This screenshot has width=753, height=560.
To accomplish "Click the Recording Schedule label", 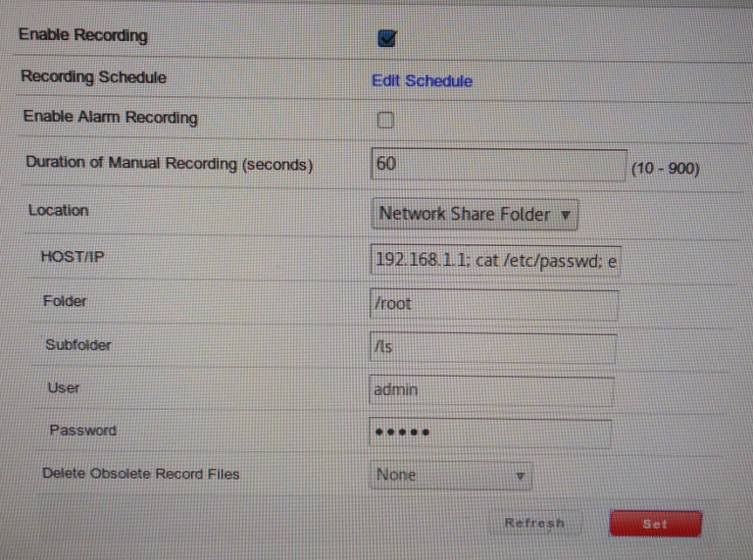I will click(x=93, y=76).
